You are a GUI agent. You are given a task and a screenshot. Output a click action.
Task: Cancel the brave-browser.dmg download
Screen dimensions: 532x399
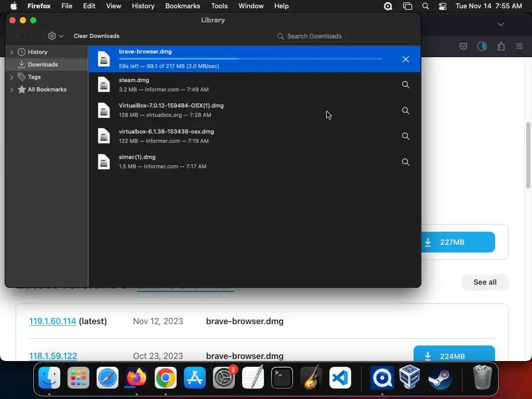(x=405, y=59)
